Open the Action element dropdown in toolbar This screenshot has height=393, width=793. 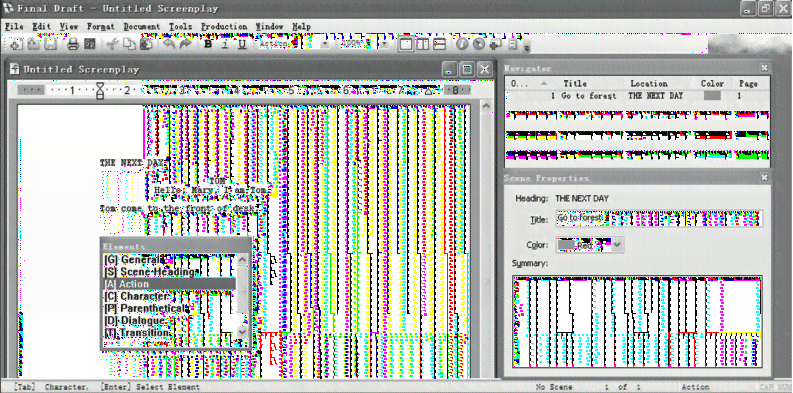[325, 45]
